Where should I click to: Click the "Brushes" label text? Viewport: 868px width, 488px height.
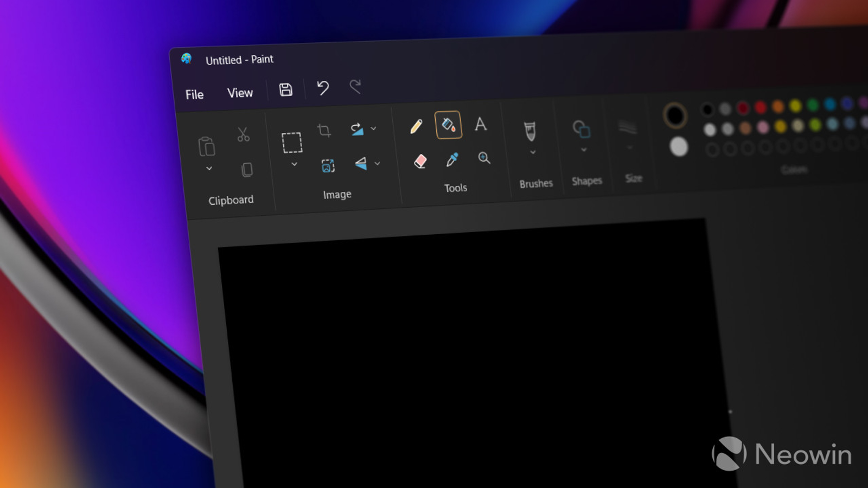536,183
